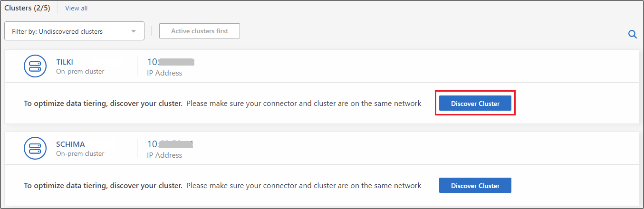Click the filter dropdown caret arrow
The height and width of the screenshot is (209, 644).
pyautogui.click(x=134, y=32)
